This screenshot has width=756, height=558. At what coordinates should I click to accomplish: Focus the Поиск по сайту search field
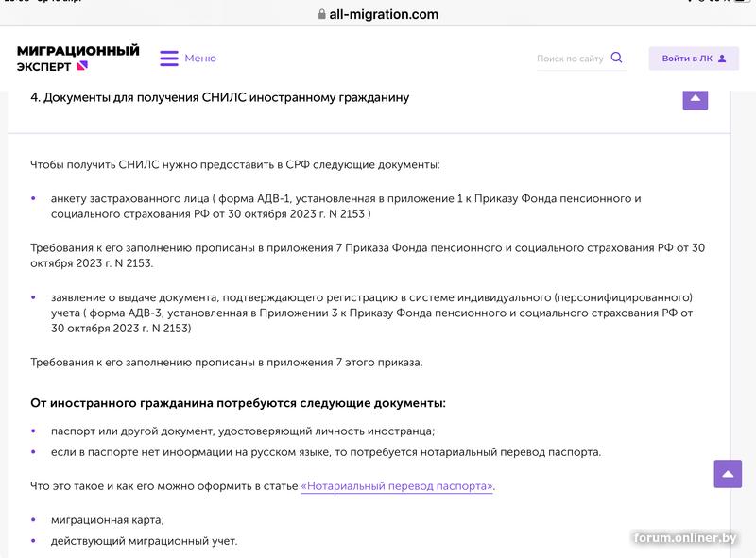pos(570,59)
